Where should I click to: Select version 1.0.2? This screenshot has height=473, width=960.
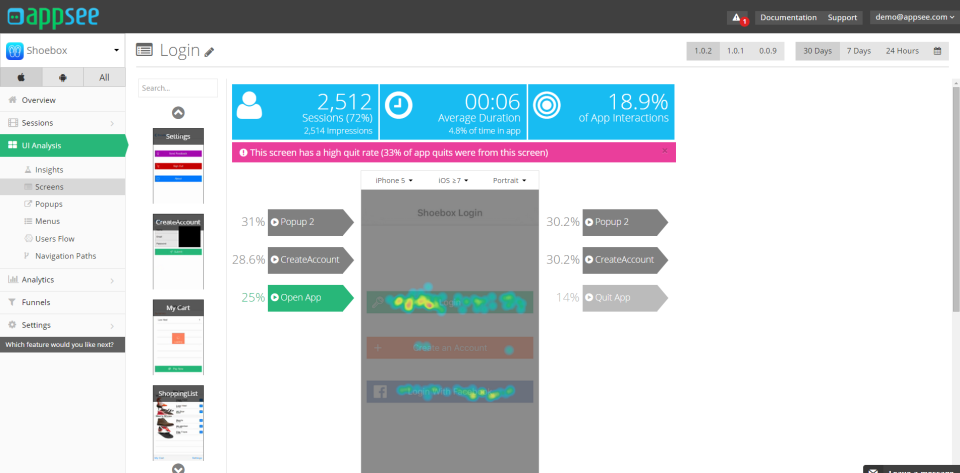[703, 51]
